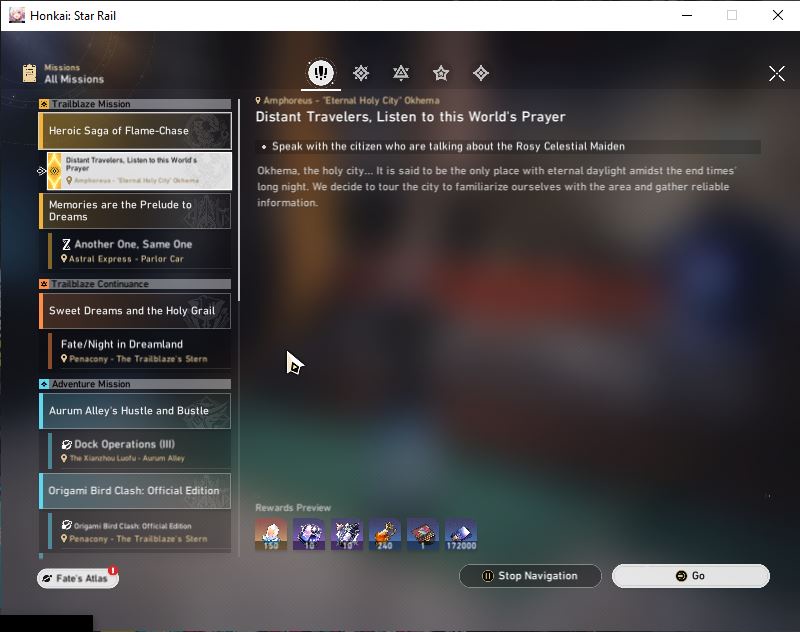Collapse Memories are the Prelude to Dreams
The image size is (800, 632).
pos(135,211)
